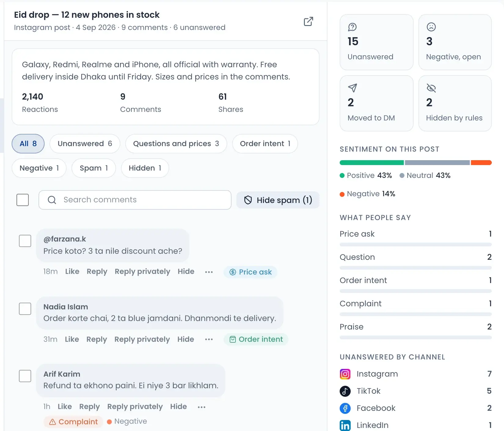Like the @farzana.k comment

click(x=72, y=271)
